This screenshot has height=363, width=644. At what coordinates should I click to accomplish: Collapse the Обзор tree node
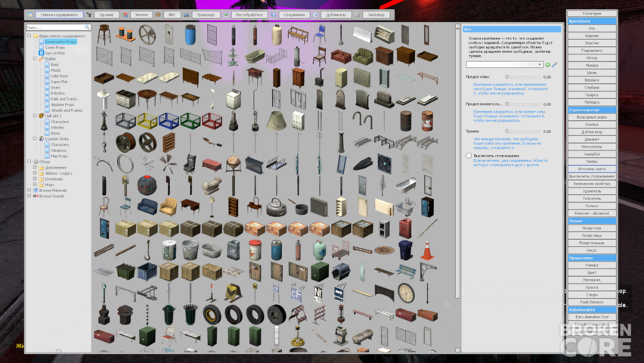(x=29, y=162)
